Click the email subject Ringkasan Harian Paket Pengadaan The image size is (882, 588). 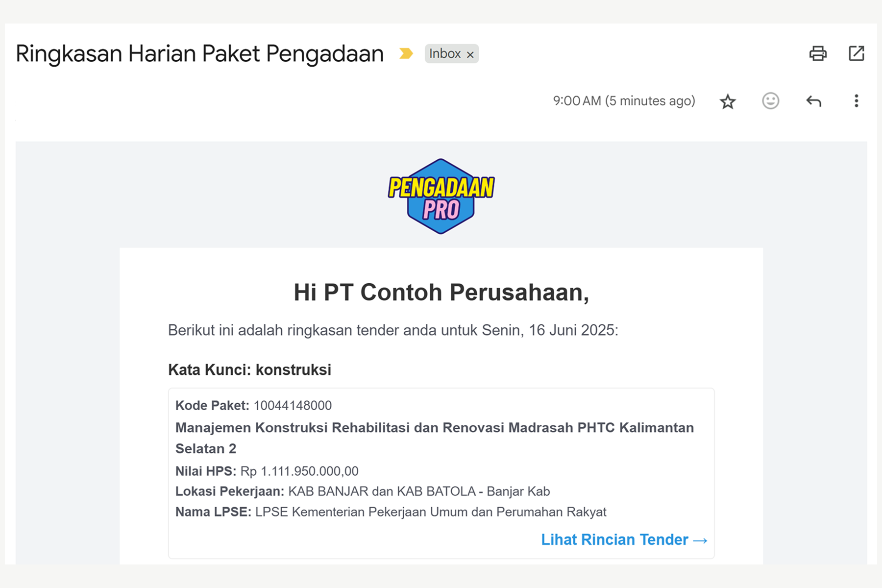click(199, 53)
